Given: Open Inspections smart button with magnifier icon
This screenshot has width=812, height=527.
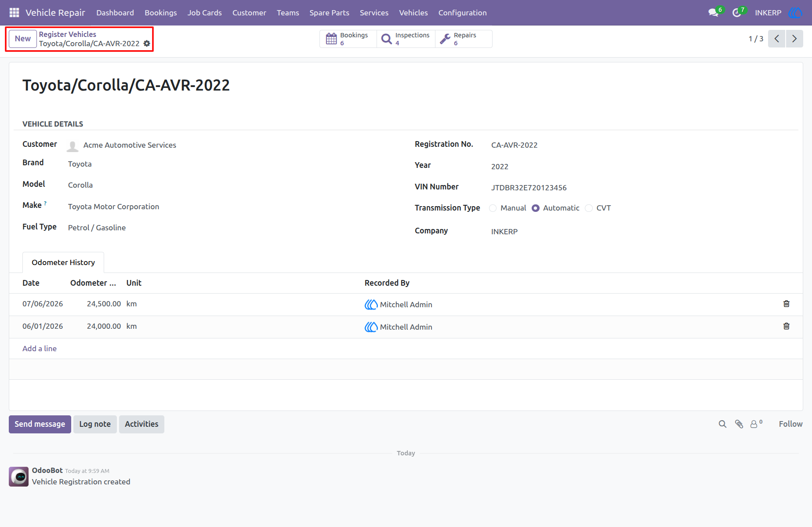Looking at the screenshot, I should pos(406,39).
